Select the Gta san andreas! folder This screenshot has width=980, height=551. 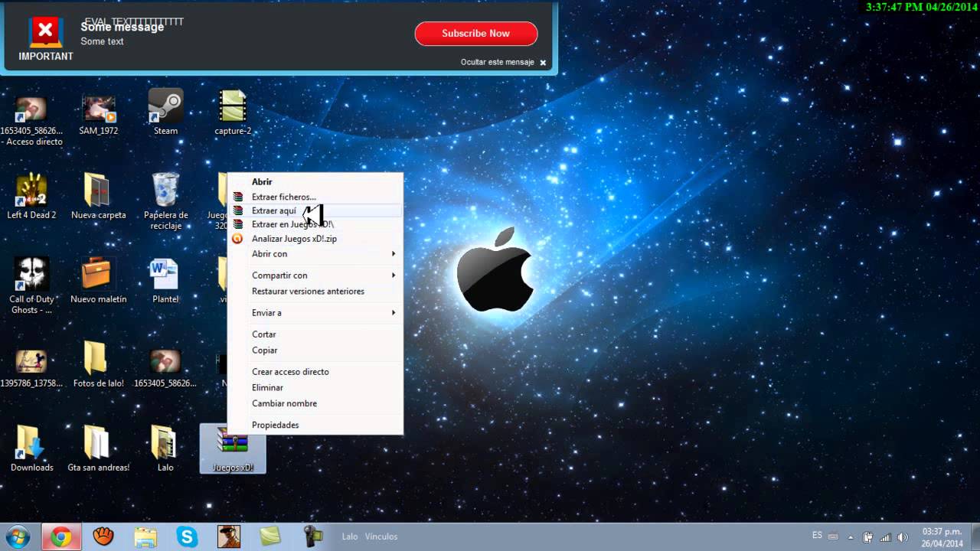pos(98,449)
